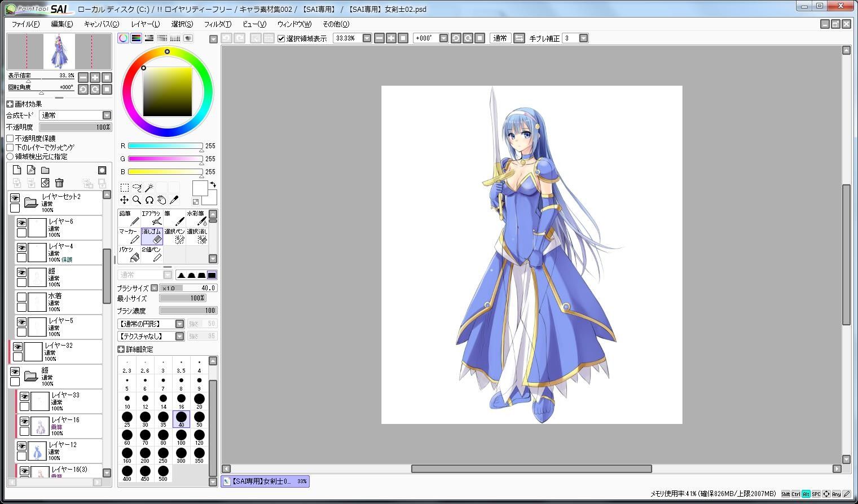Delete the selected layer with trash icon
This screenshot has height=504, width=858.
tap(59, 183)
